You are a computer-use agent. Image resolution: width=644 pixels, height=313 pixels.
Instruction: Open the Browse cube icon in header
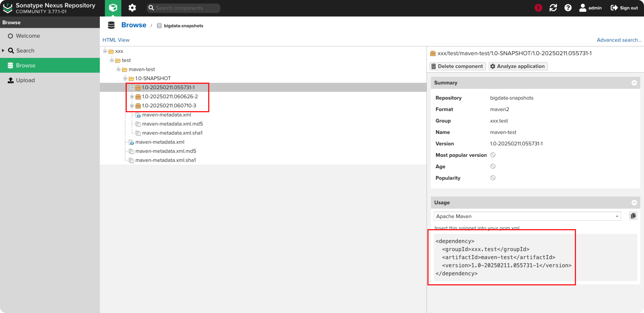click(x=113, y=8)
